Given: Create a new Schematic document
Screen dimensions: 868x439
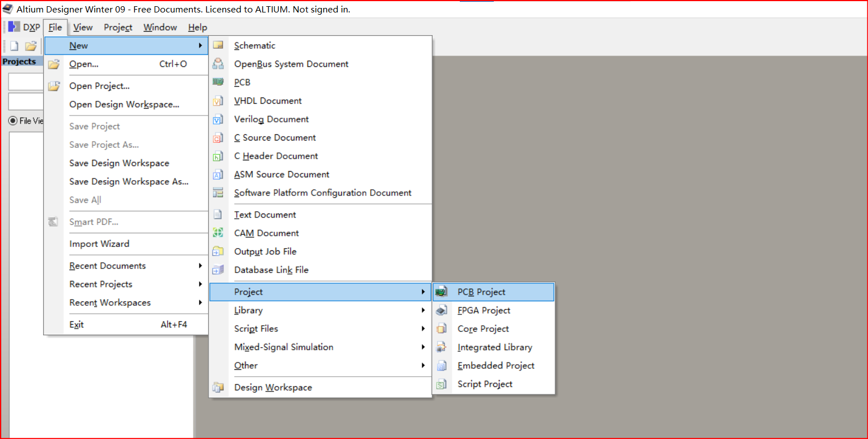Looking at the screenshot, I should pos(320,45).
